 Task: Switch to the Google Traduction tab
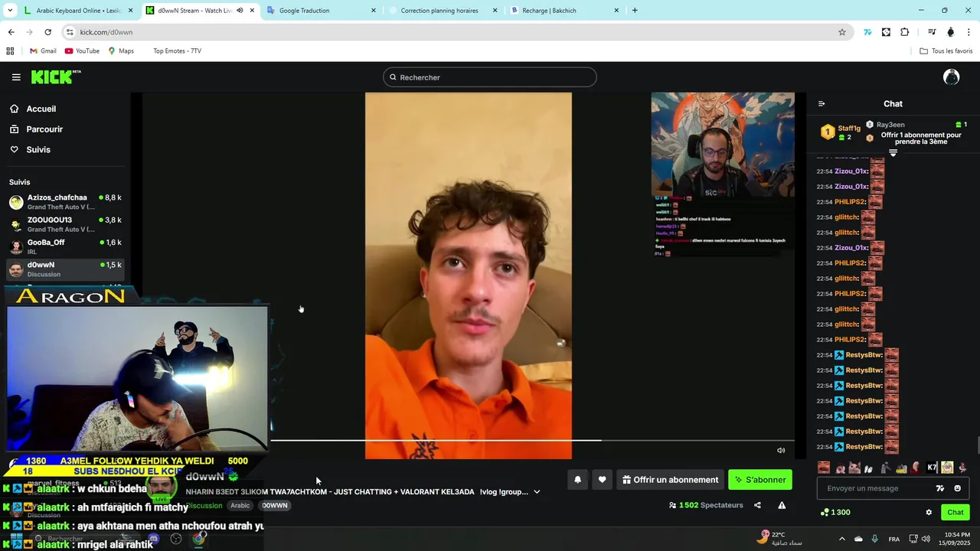(320, 11)
